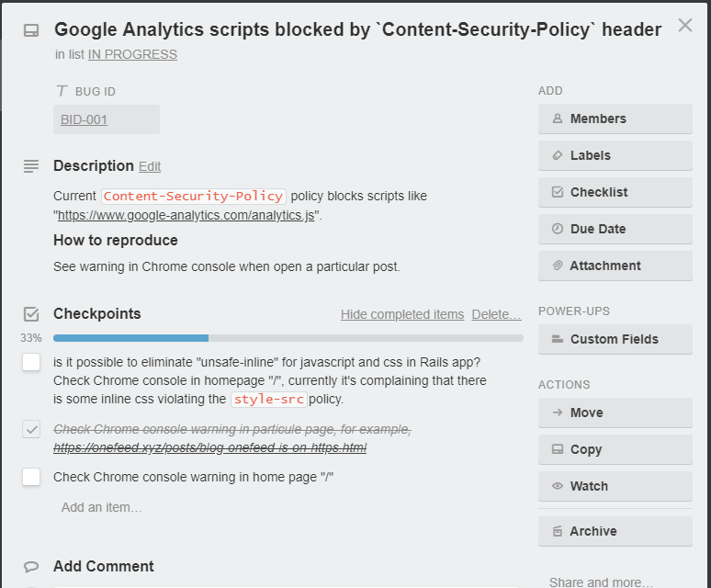Click the Attachment paperclip icon

click(558, 266)
